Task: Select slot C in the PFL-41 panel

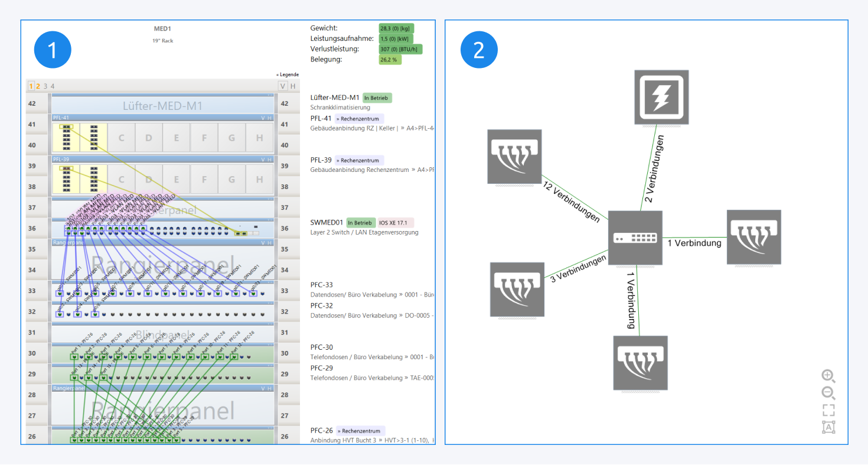Action: click(122, 138)
